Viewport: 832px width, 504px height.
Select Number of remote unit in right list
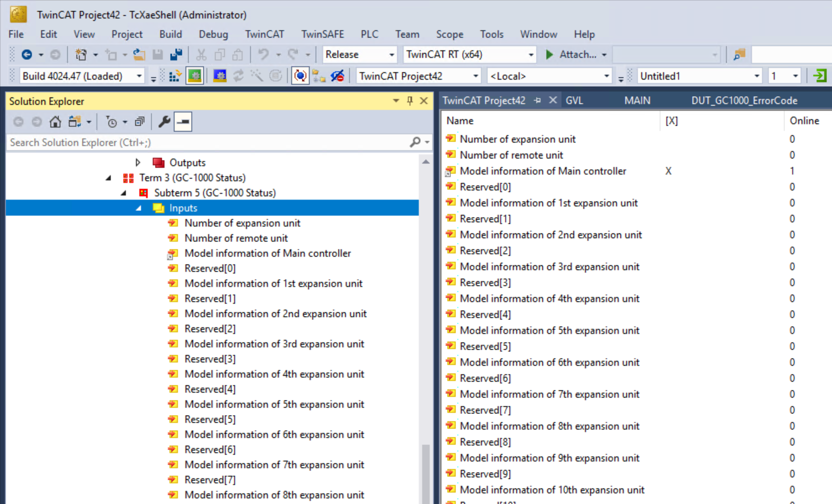click(x=511, y=155)
